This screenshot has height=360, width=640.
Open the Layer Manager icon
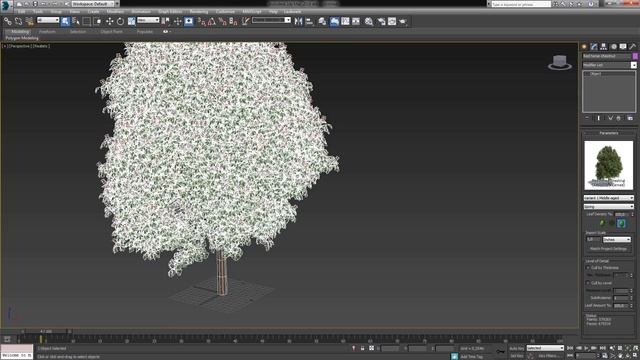click(x=322, y=21)
